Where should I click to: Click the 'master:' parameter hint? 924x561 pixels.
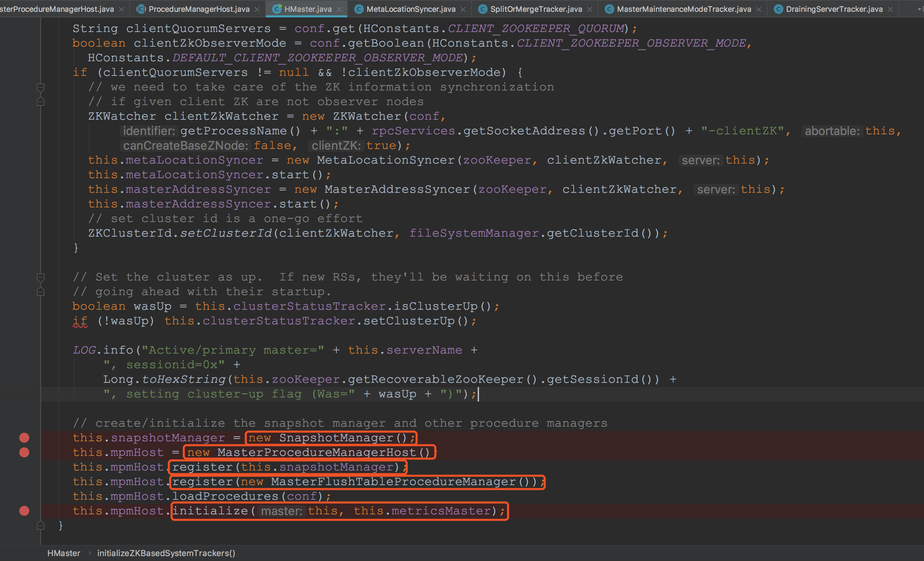pyautogui.click(x=281, y=511)
